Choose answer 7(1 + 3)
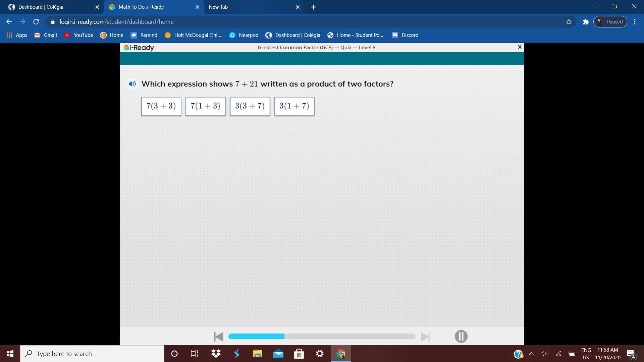The image size is (644, 362). 205,106
